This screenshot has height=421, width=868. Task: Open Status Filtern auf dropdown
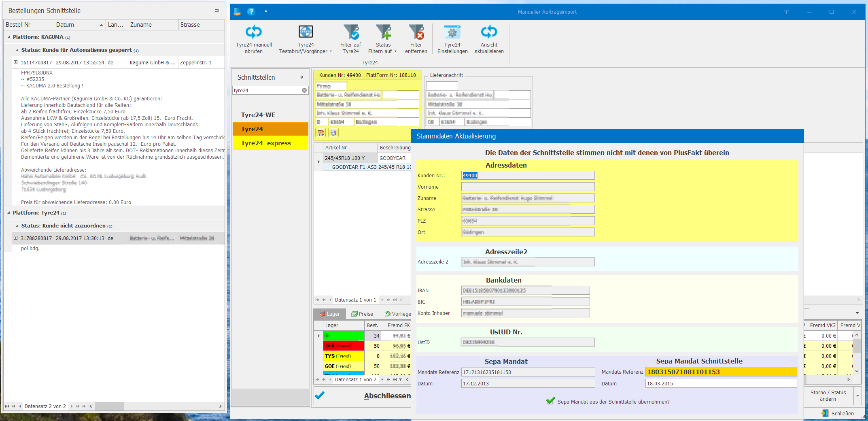[395, 51]
